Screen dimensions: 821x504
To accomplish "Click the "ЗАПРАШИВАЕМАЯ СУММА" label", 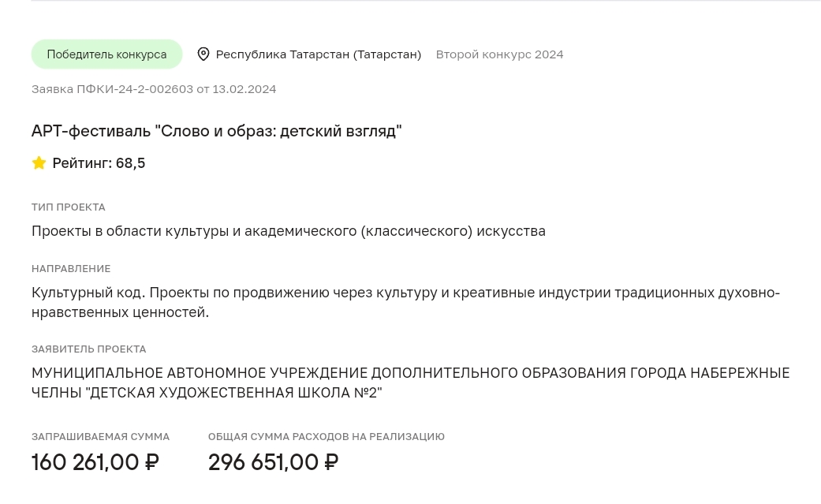I will (x=100, y=436).
